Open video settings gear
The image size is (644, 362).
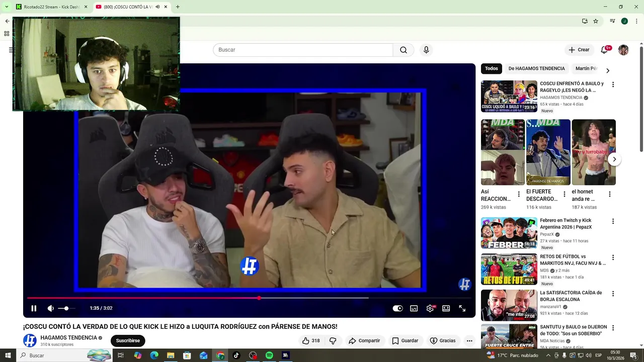[430, 309]
